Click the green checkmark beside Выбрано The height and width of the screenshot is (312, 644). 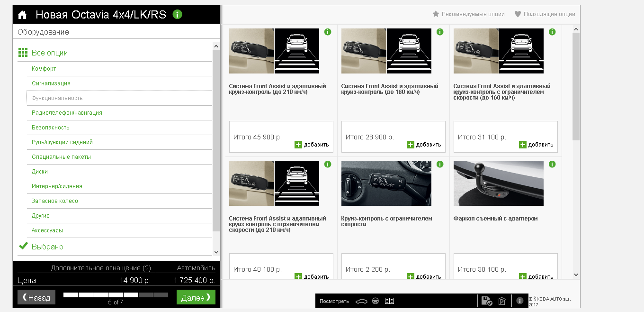click(23, 246)
